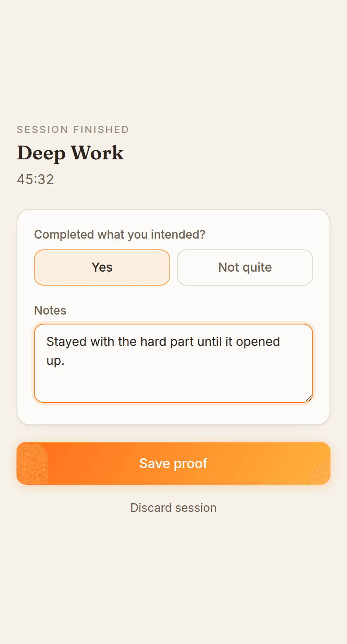Choose the Not quite option

tap(245, 268)
